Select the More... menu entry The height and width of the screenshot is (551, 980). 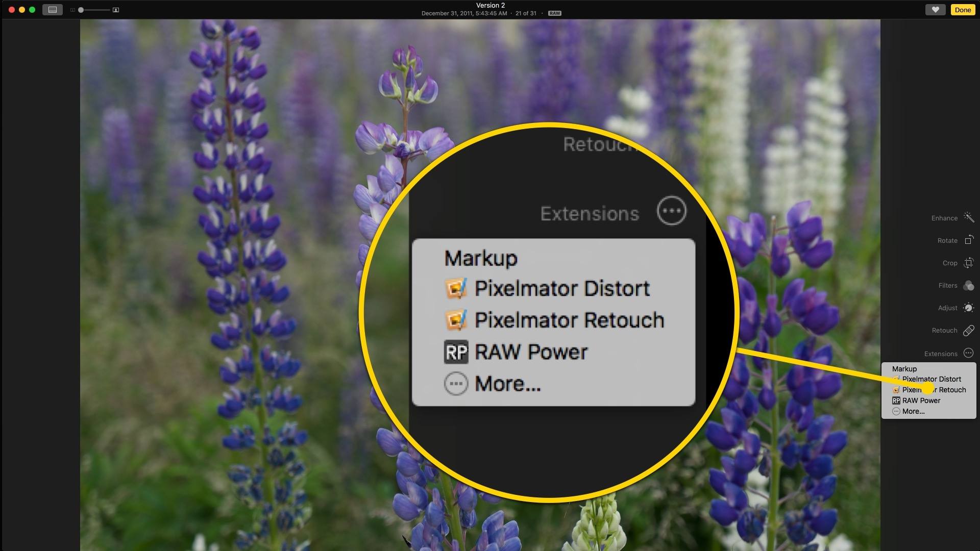point(928,411)
